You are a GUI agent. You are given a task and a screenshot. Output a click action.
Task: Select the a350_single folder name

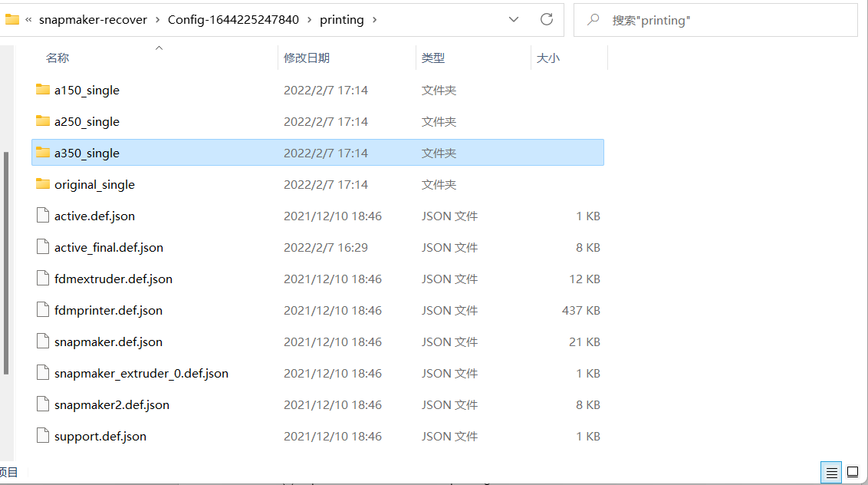[87, 153]
